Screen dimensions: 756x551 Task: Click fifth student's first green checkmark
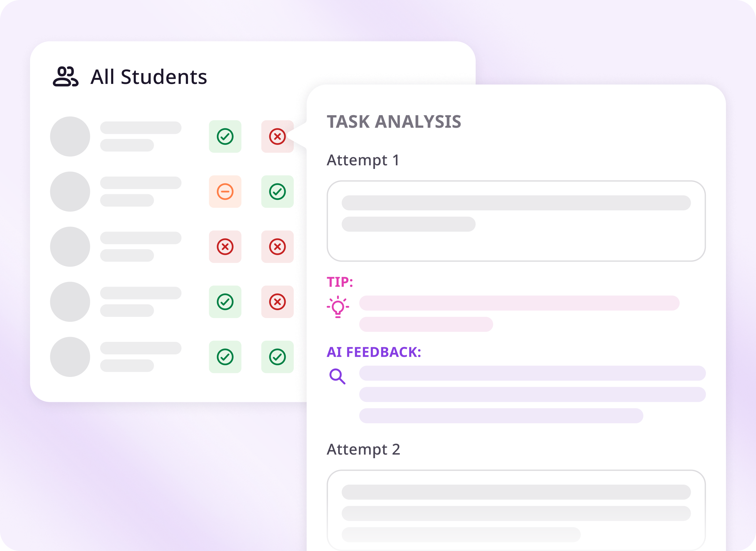(225, 357)
